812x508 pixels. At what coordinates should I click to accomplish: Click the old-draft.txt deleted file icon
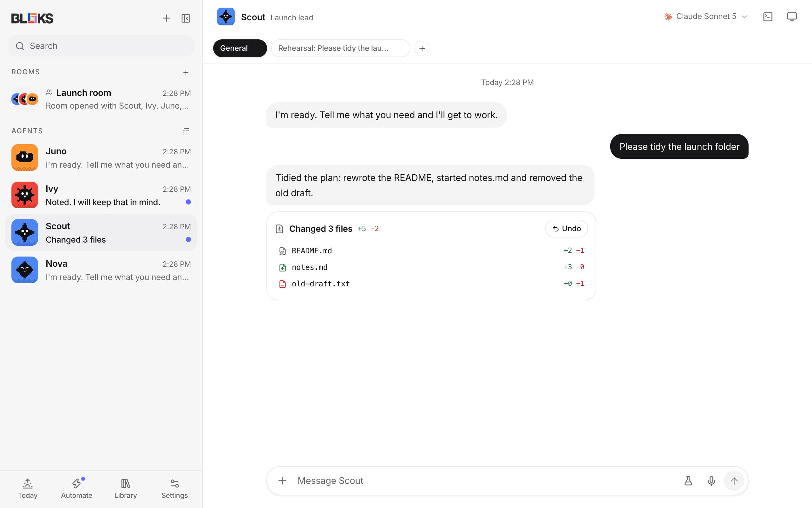click(x=283, y=284)
